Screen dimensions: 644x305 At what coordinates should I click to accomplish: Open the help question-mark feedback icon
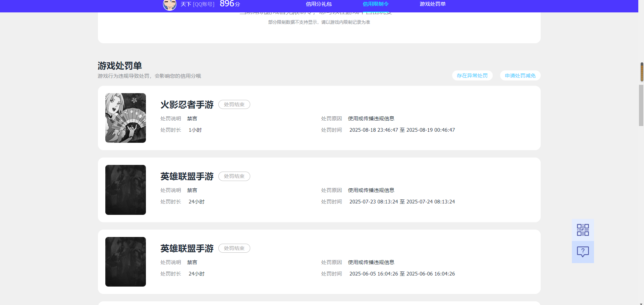(583, 252)
